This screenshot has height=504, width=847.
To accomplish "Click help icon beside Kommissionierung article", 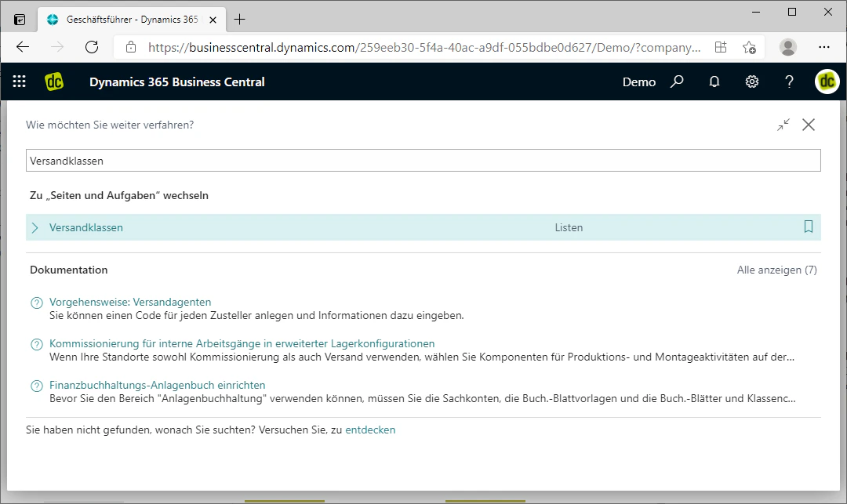I will point(37,344).
